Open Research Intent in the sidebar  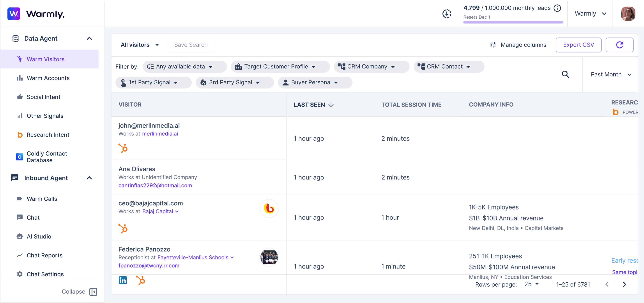(x=50, y=135)
